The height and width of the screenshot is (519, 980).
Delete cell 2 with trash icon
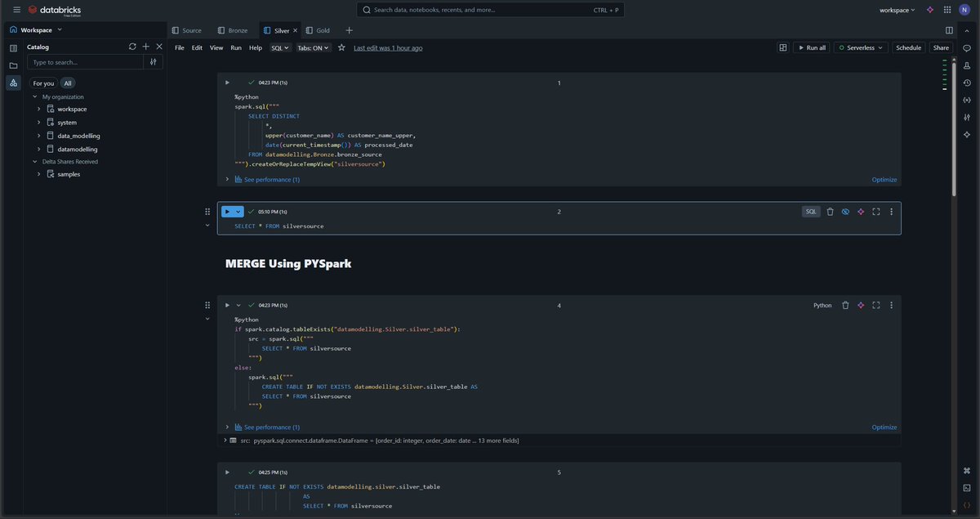point(830,212)
